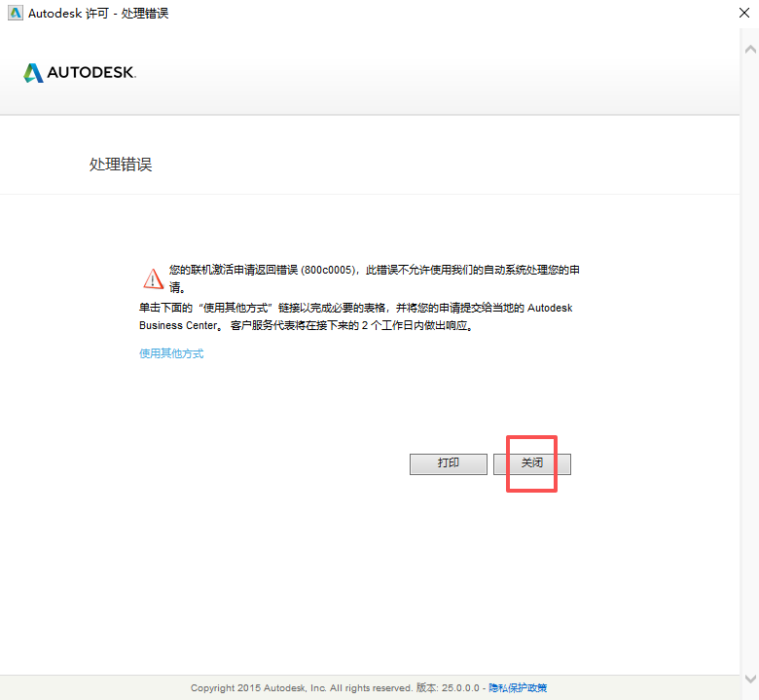Click the 关闭 button
759x700 pixels.
[532, 463]
